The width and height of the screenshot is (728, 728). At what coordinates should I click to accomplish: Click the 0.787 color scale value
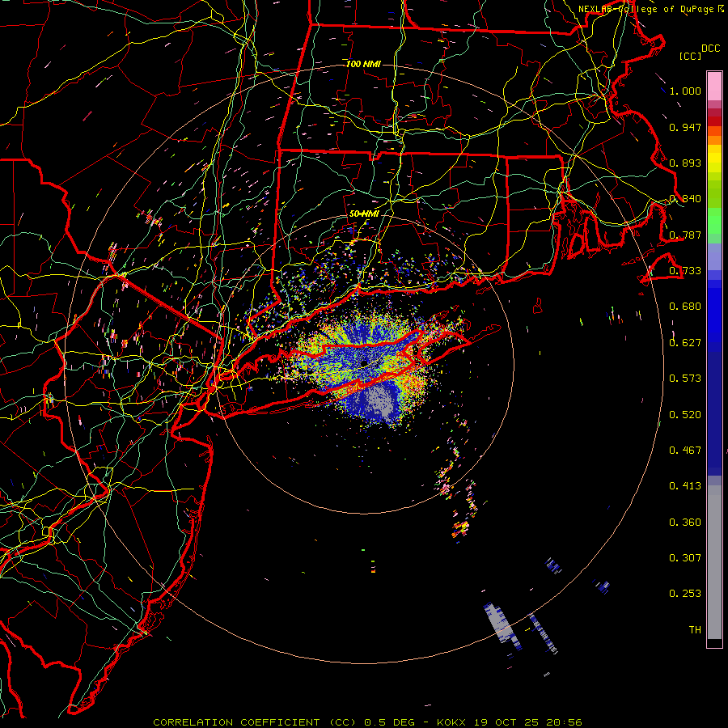685,235
